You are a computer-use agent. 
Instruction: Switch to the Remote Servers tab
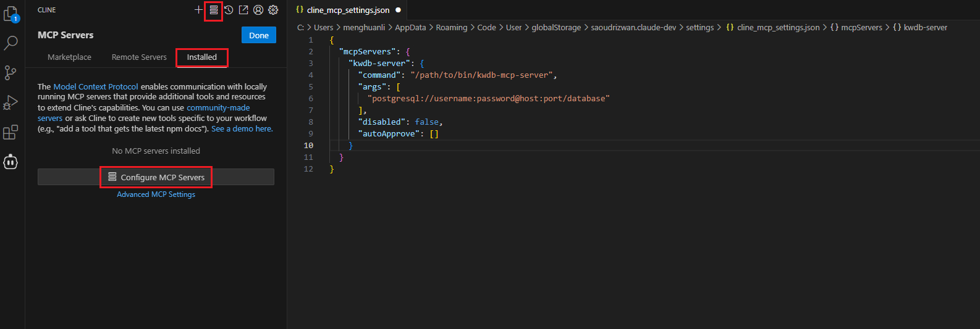(x=139, y=57)
